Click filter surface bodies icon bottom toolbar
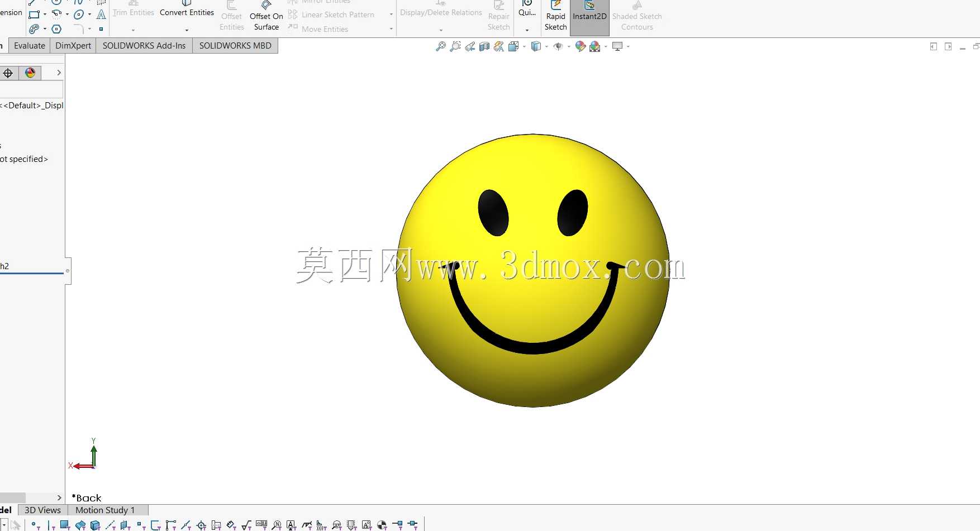 coord(80,525)
